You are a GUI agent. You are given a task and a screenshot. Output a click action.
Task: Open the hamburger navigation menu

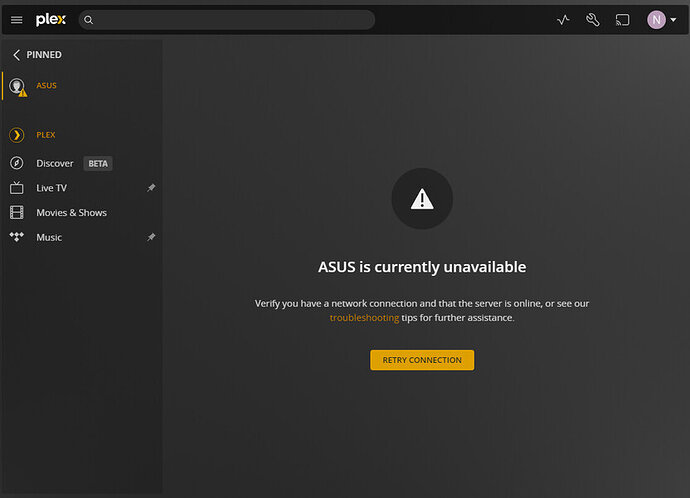[16, 20]
